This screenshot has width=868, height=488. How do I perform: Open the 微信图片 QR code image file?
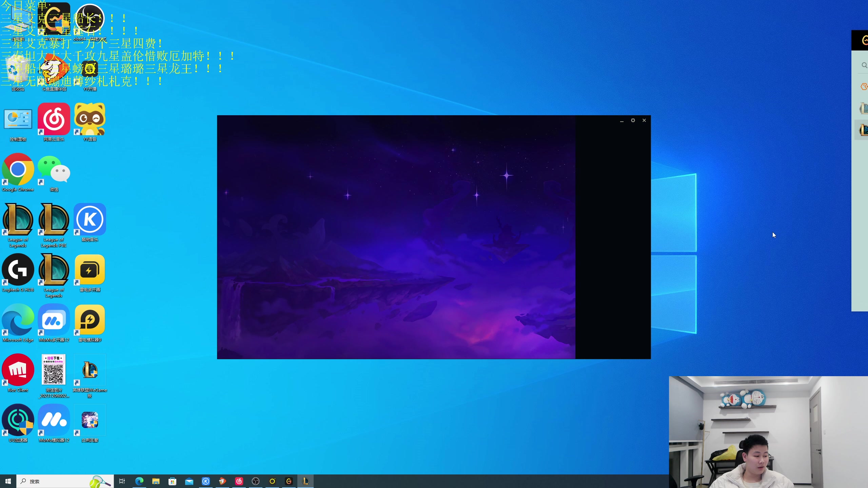tap(54, 376)
